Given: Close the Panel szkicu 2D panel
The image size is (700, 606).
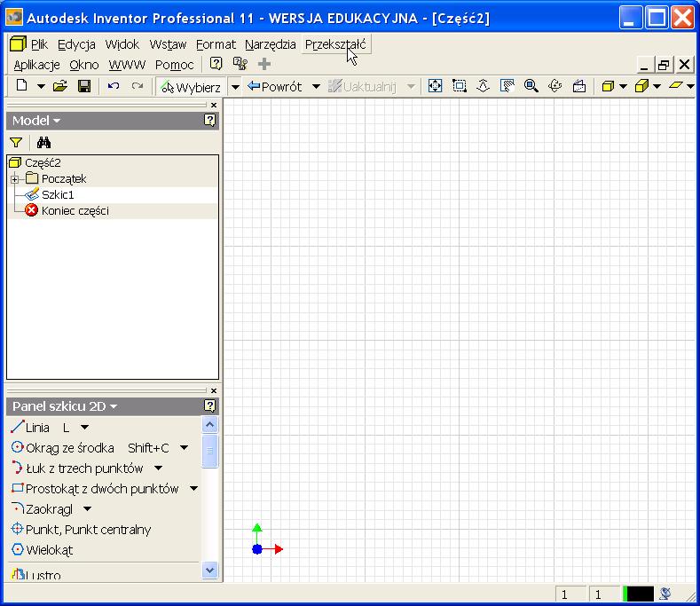Looking at the screenshot, I should [x=214, y=390].
